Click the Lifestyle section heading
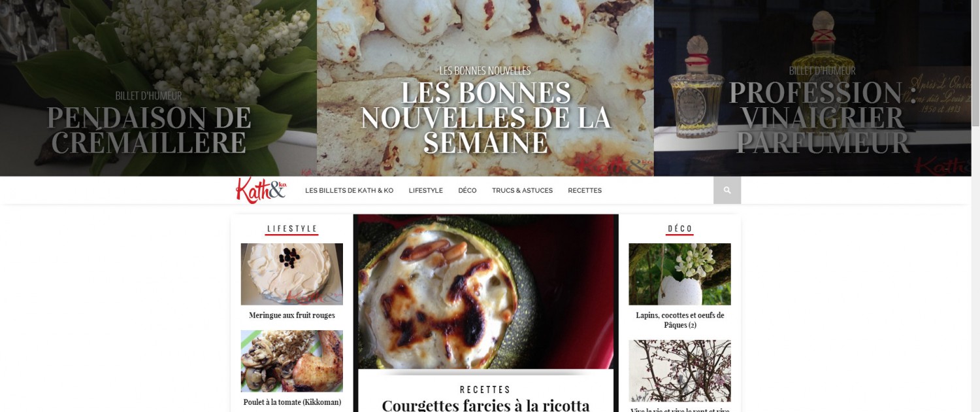 tap(292, 229)
